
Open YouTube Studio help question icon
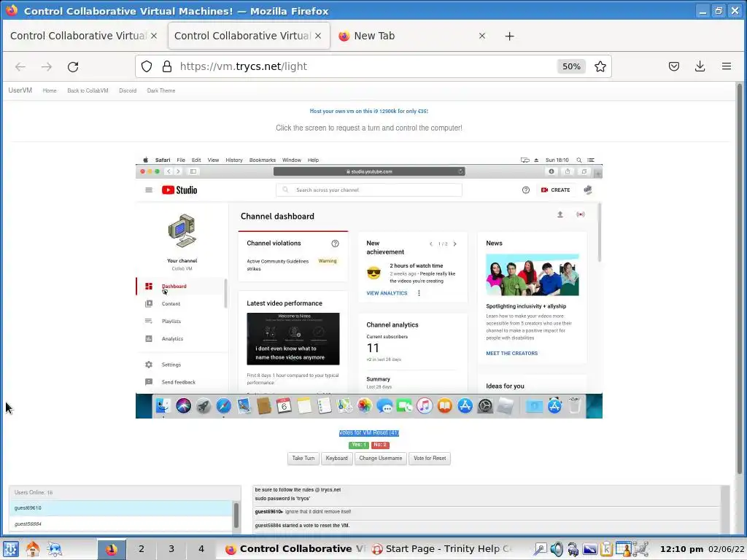click(x=525, y=190)
